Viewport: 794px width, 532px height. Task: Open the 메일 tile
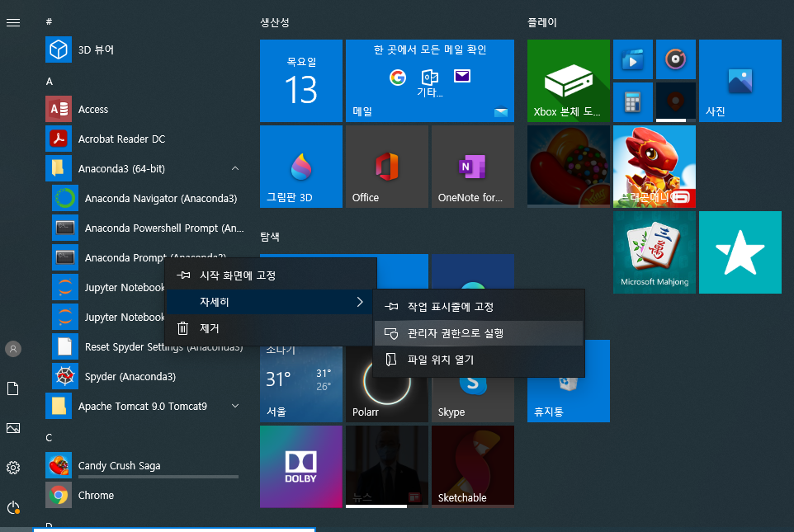pyautogui.click(x=430, y=81)
